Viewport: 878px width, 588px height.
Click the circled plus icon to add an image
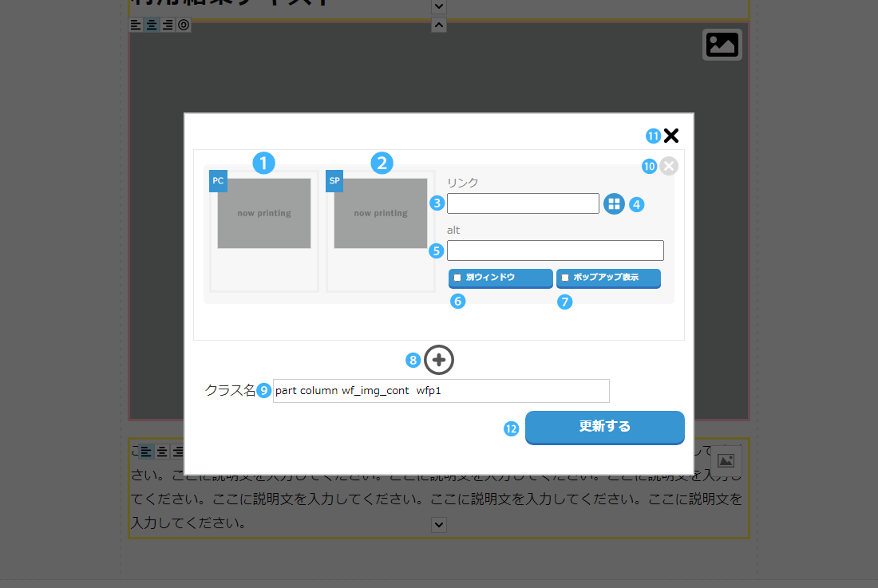pos(438,361)
